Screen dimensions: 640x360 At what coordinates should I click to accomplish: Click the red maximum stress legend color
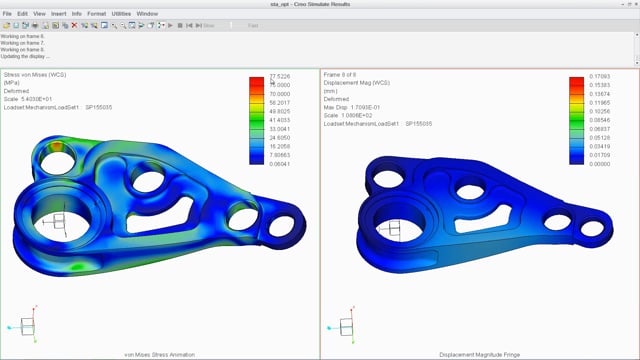(x=256, y=80)
